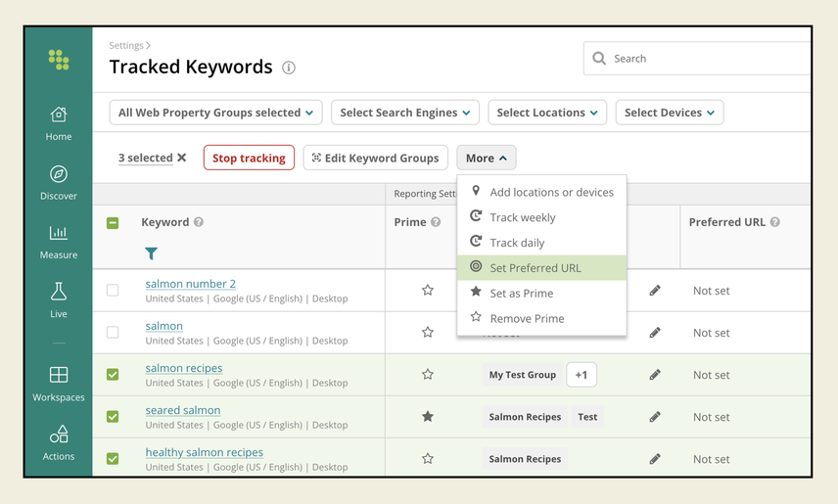Uncheck the seared salmon checkbox
The height and width of the screenshot is (504, 838).
coord(113,416)
